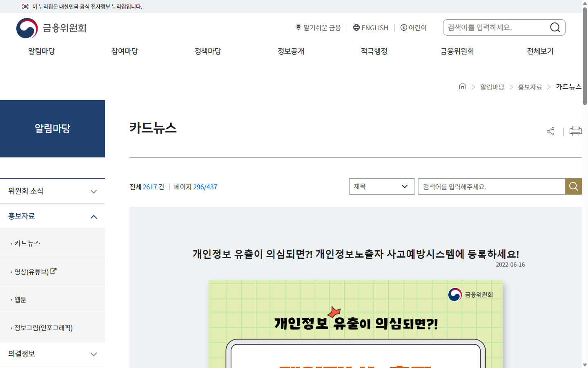The height and width of the screenshot is (368, 588).
Task: Click the post title 개인정보 유출이 의심되면?!
Action: point(356,254)
